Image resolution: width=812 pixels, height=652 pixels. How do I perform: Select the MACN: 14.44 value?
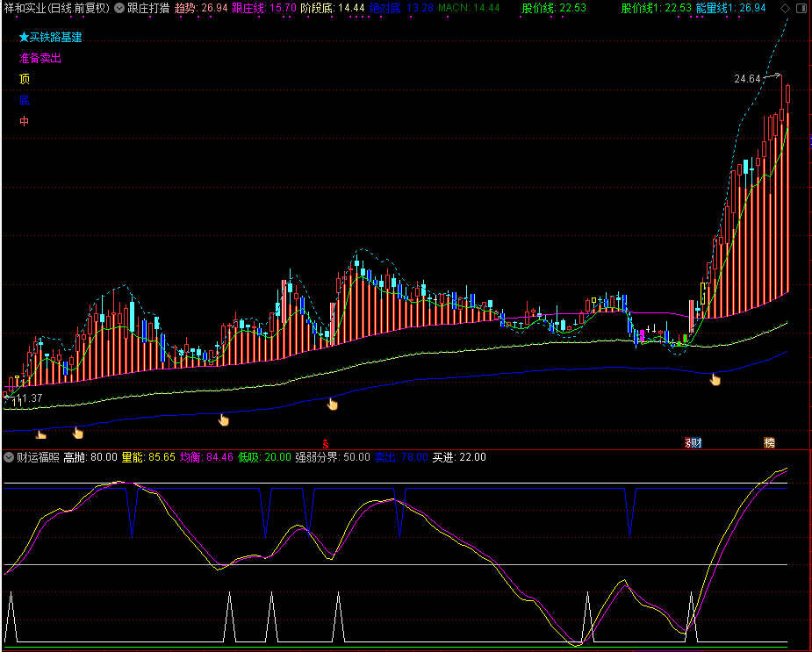(x=469, y=8)
